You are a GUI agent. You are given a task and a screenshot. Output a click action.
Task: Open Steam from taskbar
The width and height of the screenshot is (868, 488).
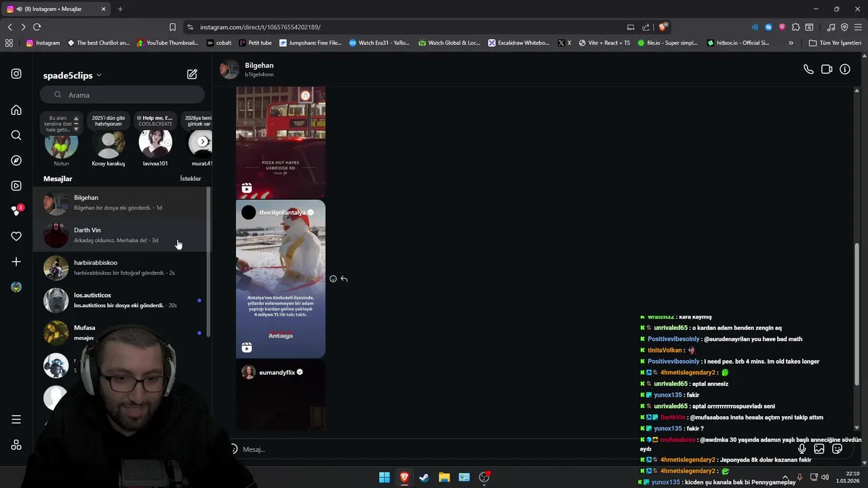coord(424,477)
